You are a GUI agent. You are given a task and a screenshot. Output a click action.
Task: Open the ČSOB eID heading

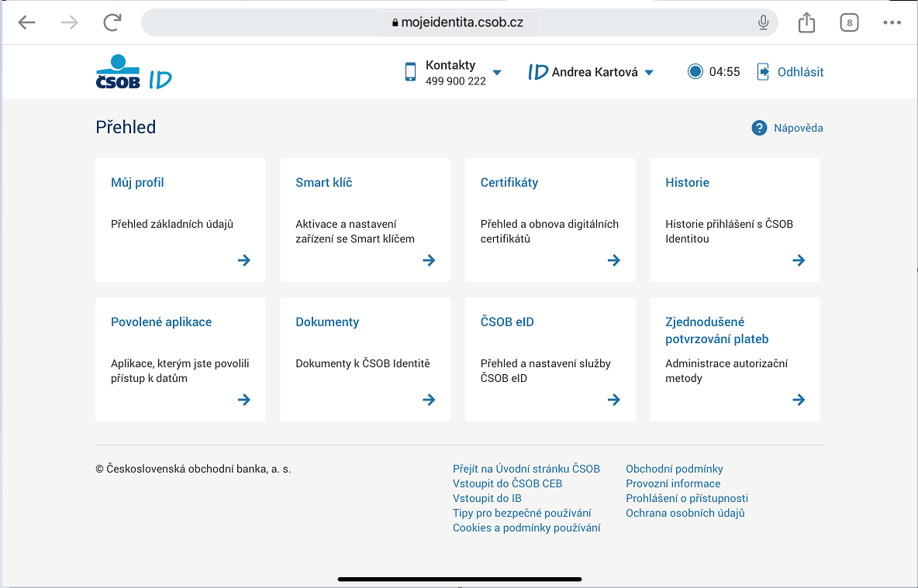507,322
